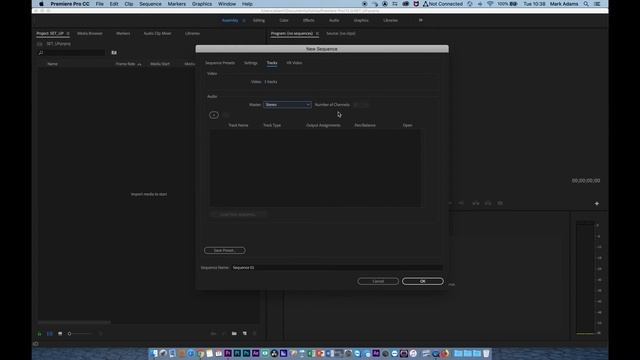Open the Master audio dropdown set to Stereo
Screen dimensions: 640x360
[x=287, y=105]
